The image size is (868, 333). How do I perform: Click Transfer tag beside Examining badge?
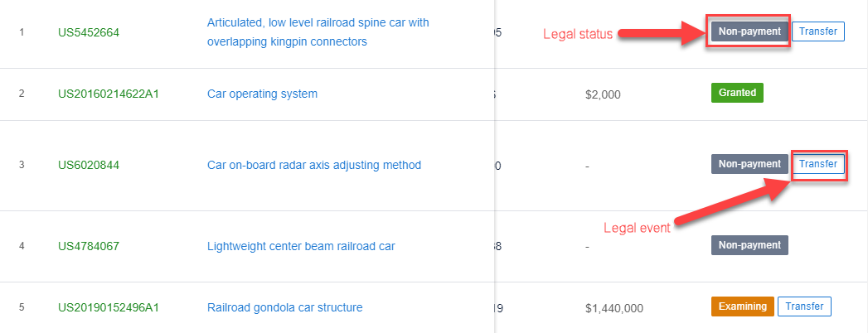[x=804, y=306]
